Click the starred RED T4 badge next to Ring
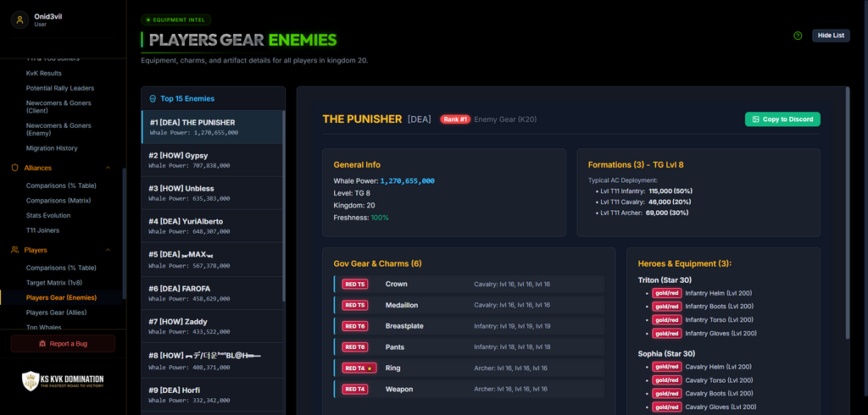This screenshot has height=415, width=868. click(x=359, y=368)
